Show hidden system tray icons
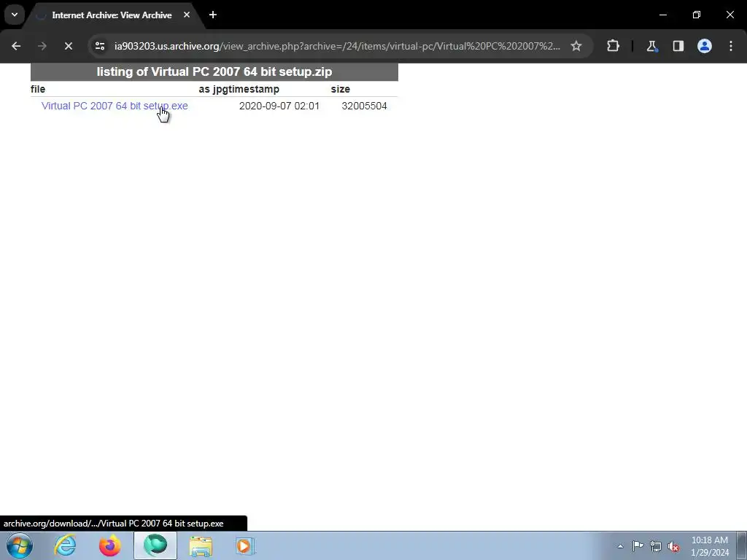The height and width of the screenshot is (560, 747). [620, 546]
